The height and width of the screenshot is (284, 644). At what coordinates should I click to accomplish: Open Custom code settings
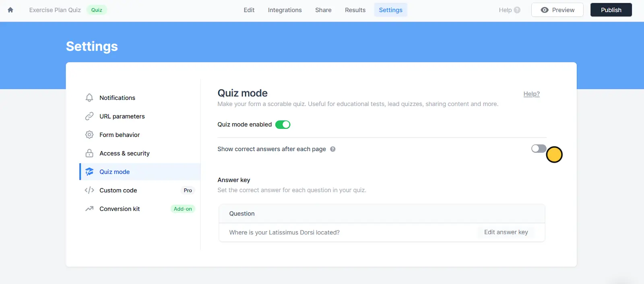(x=140, y=191)
